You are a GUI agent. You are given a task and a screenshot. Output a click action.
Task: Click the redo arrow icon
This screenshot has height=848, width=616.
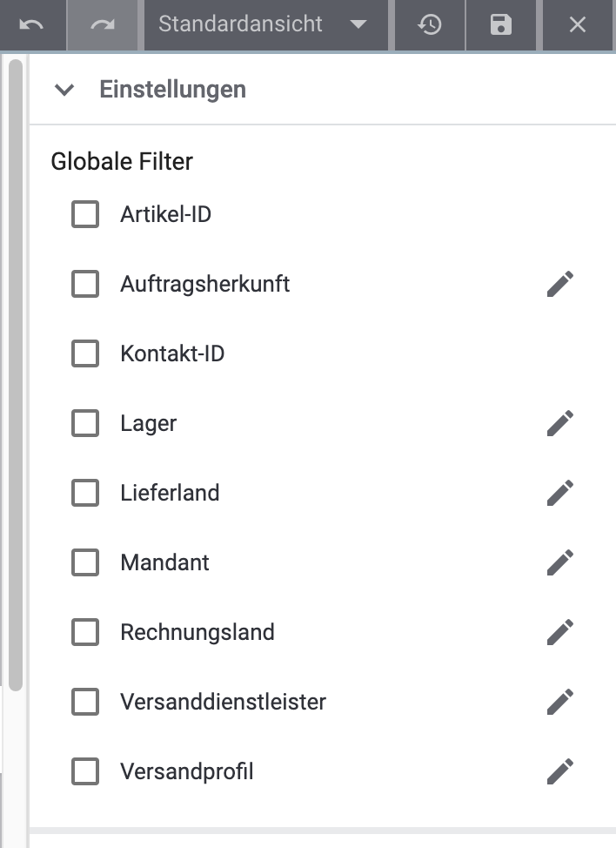pyautogui.click(x=103, y=24)
